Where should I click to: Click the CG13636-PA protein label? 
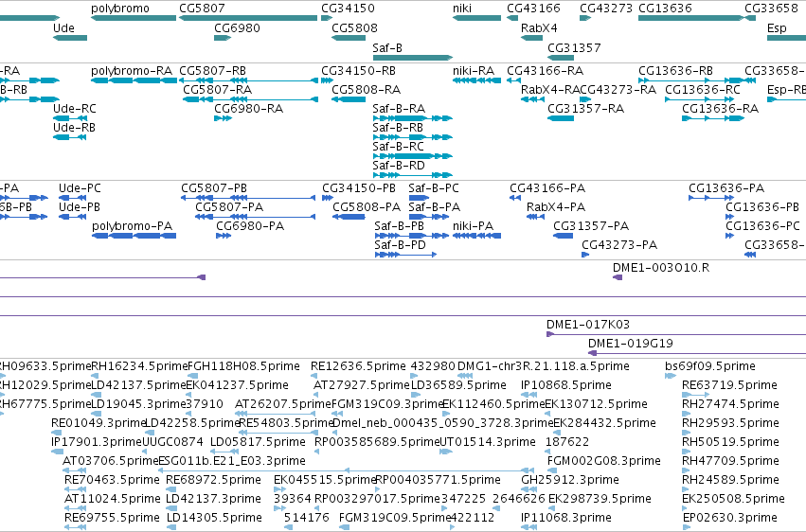(x=726, y=188)
